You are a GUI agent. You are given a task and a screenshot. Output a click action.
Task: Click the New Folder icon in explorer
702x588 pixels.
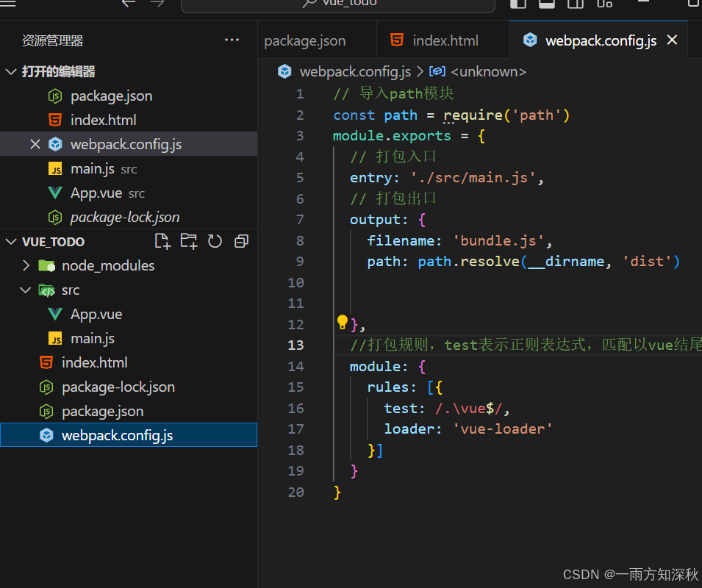pos(189,241)
